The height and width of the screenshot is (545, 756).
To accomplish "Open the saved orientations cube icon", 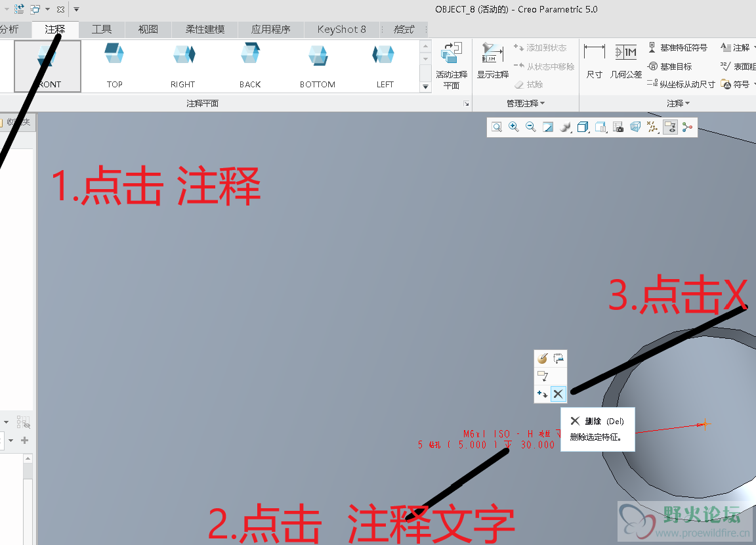I will 583,127.
